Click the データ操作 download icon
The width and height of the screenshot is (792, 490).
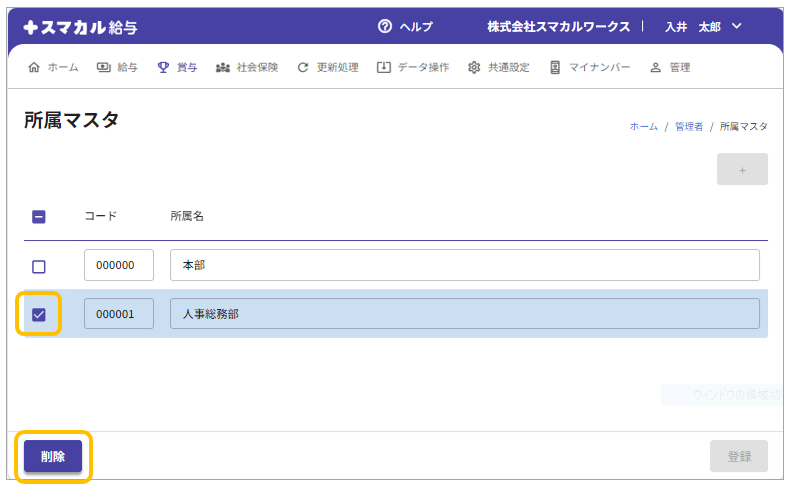pos(383,67)
